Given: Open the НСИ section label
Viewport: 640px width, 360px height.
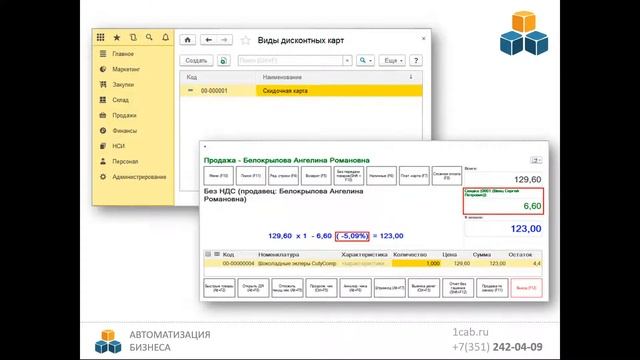Looking at the screenshot, I should [118, 146].
